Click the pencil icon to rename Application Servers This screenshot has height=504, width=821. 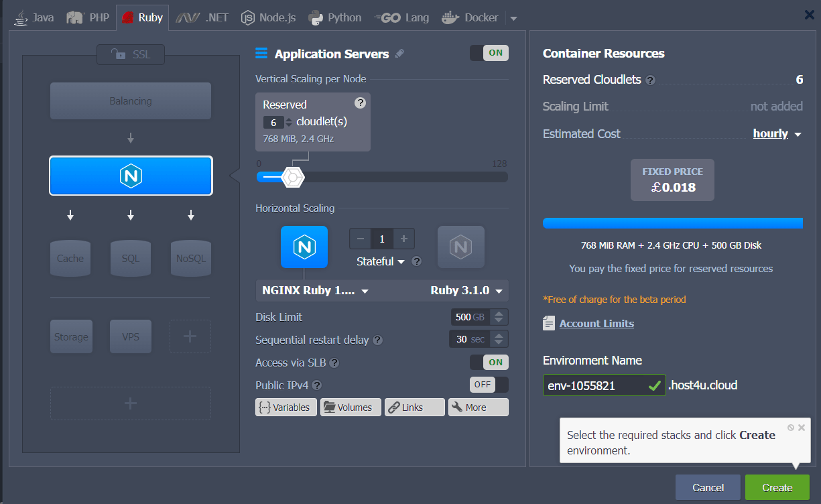click(400, 54)
